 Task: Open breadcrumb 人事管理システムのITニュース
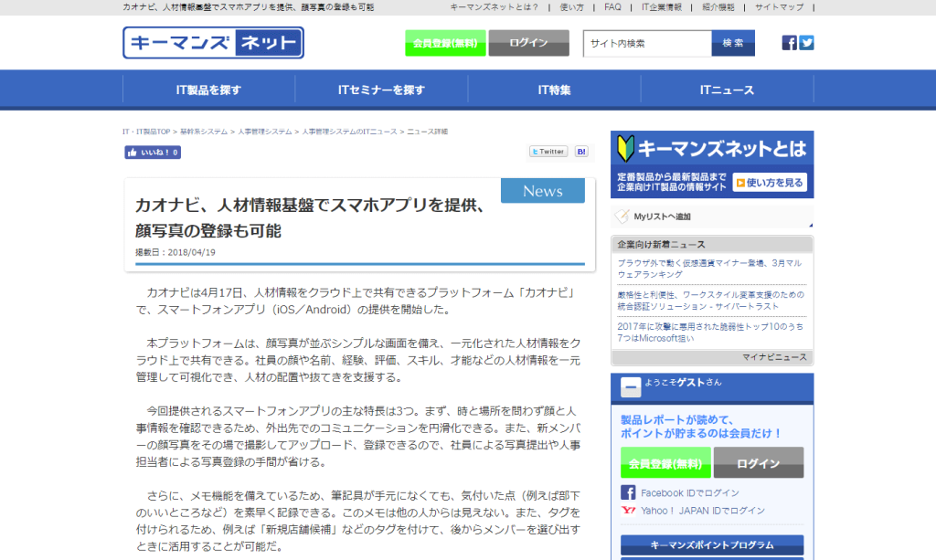click(349, 132)
